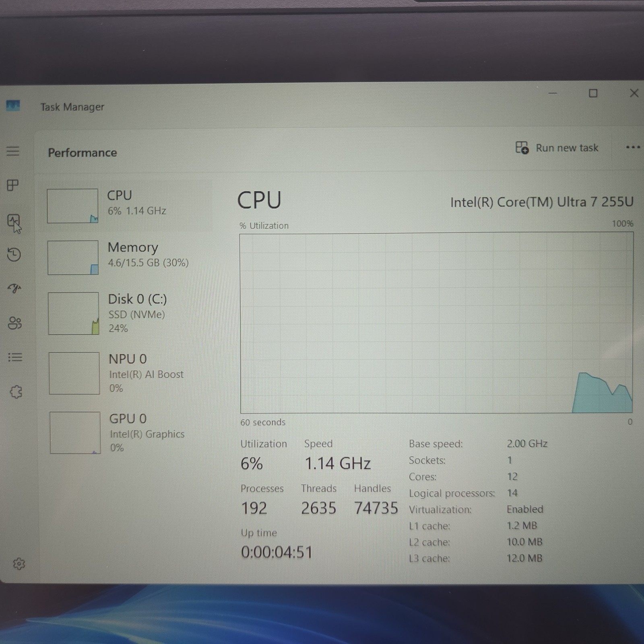644x644 pixels.
Task: Click the GPU 0 mini graph thumbnail
Action: (75, 433)
